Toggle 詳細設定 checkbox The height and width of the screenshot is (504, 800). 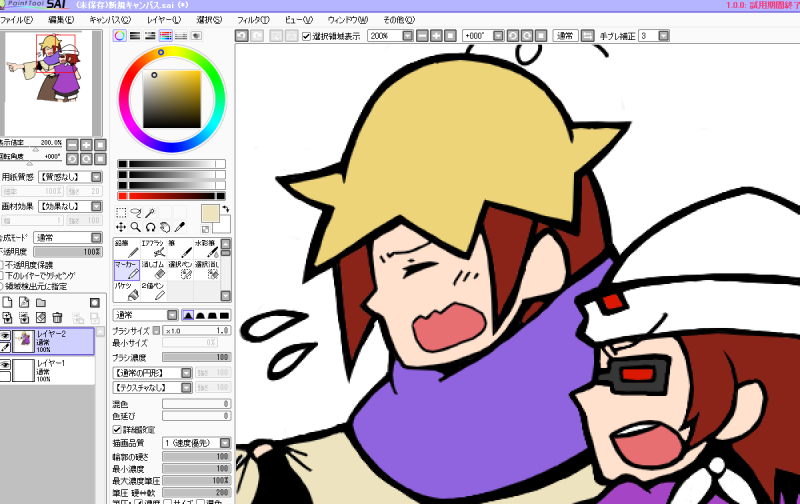point(117,430)
